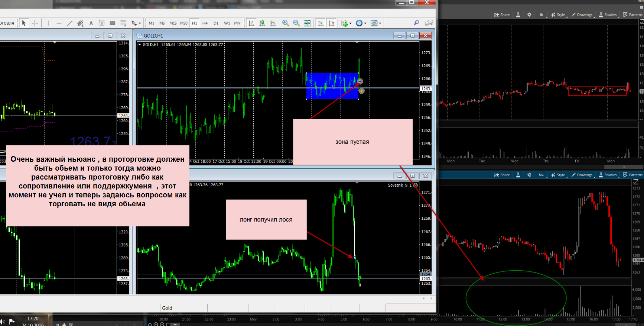Image resolution: width=644 pixels, height=326 pixels.
Task: Open the arrows and shapes dropdown
Action: point(136,23)
